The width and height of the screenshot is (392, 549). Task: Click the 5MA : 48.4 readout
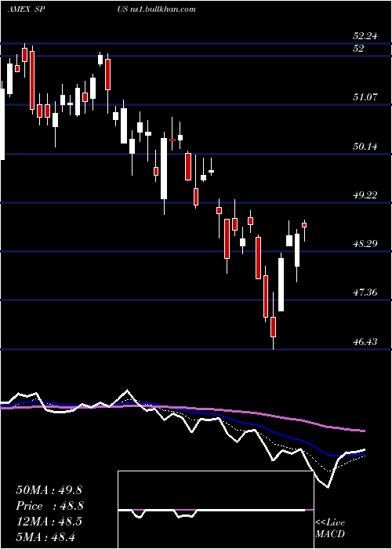pos(45,536)
